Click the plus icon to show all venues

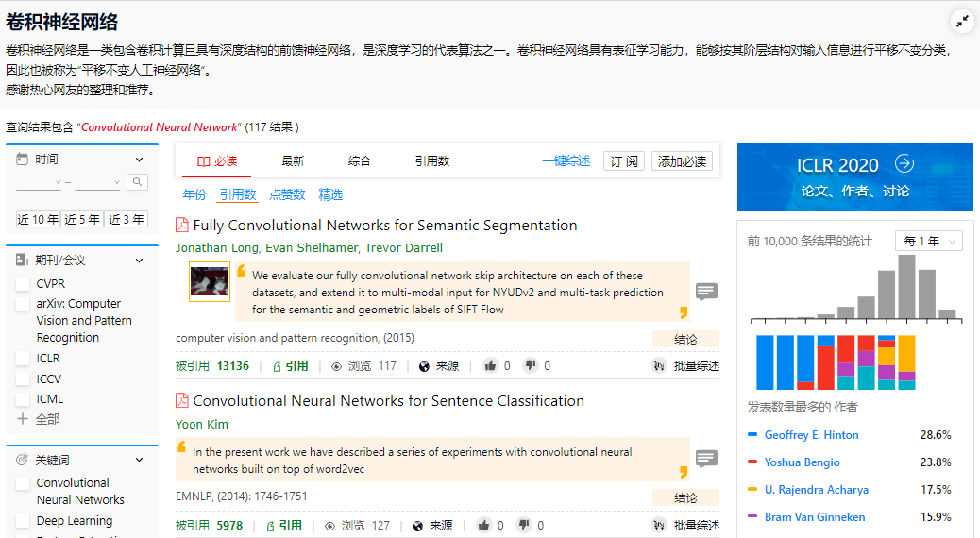23,419
